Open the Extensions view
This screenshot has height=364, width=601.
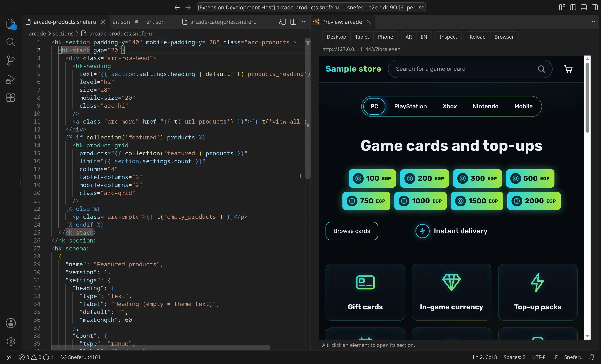coord(11,97)
